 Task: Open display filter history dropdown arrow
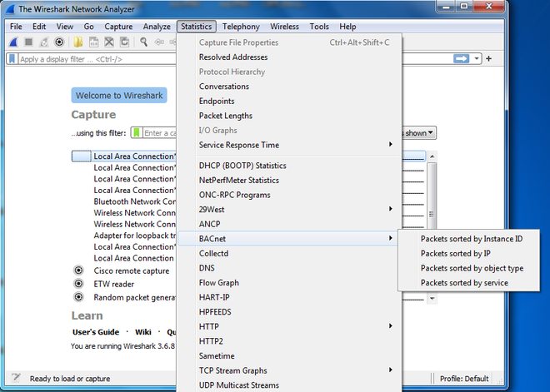pos(477,58)
